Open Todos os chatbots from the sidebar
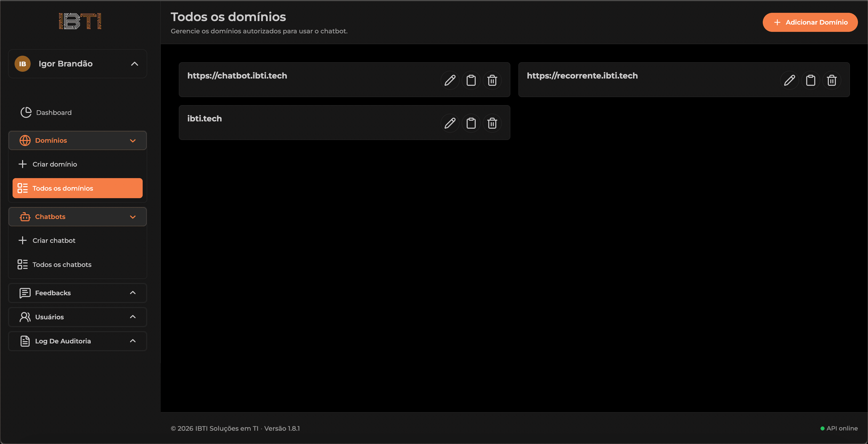This screenshot has height=444, width=868. tap(62, 265)
